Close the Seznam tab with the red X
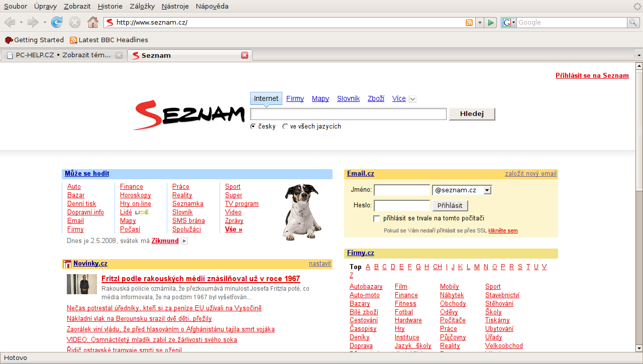 point(245,55)
